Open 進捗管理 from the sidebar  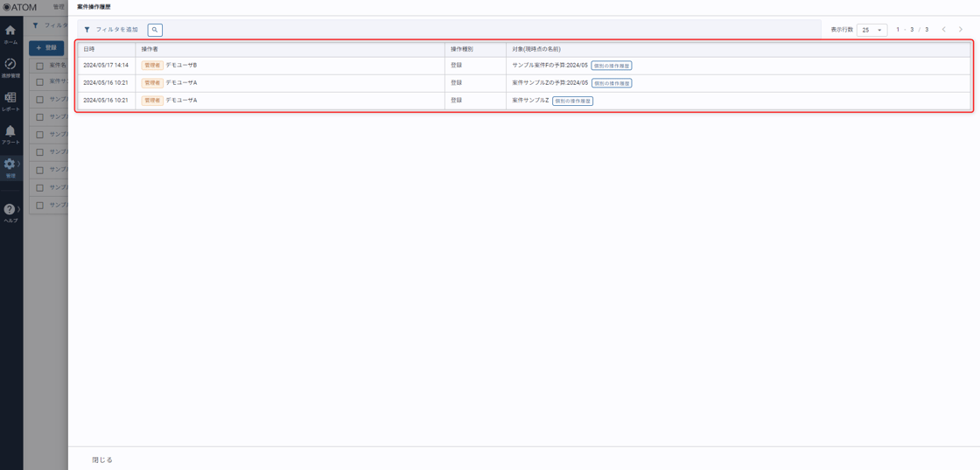10,67
